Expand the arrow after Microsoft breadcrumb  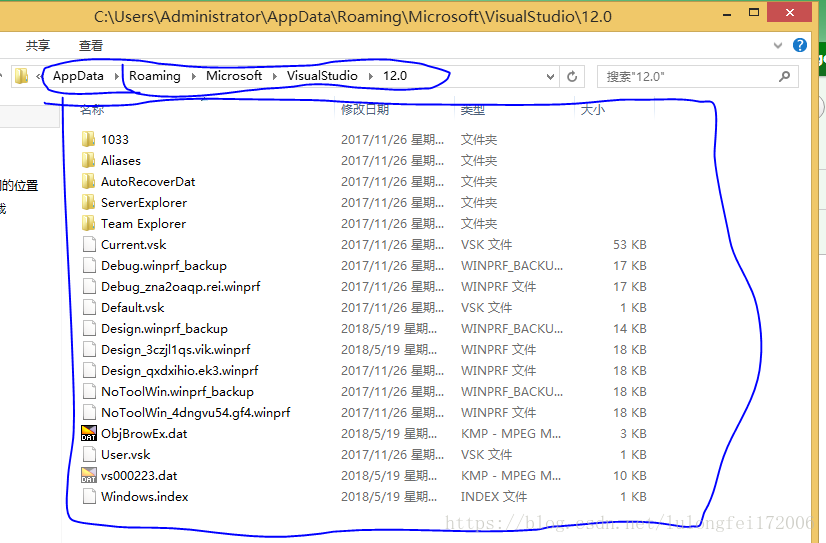274,76
